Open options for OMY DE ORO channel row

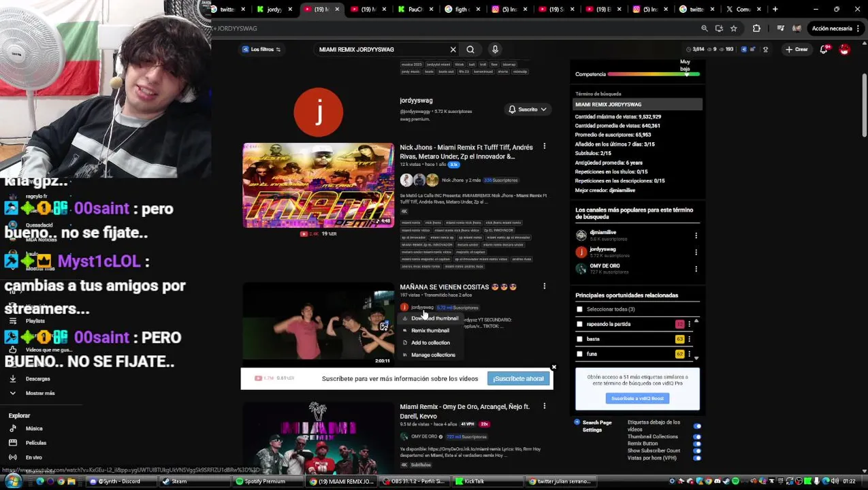point(696,269)
